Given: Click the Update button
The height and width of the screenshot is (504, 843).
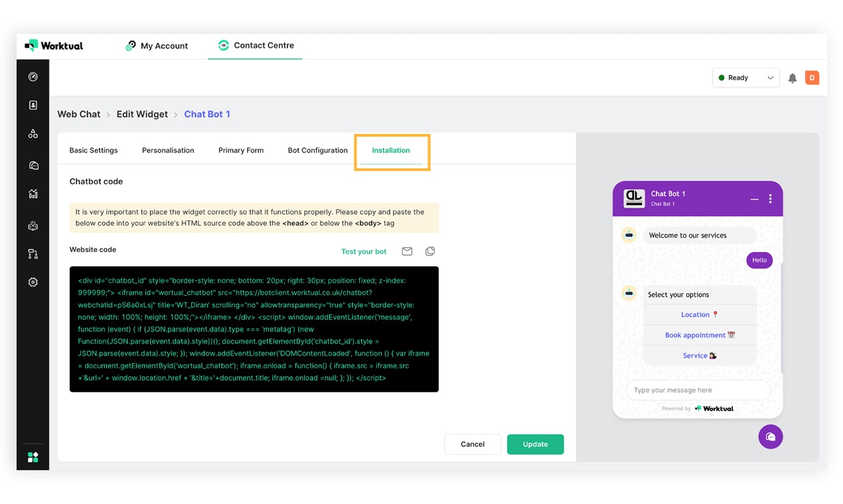Looking at the screenshot, I should pos(535,444).
